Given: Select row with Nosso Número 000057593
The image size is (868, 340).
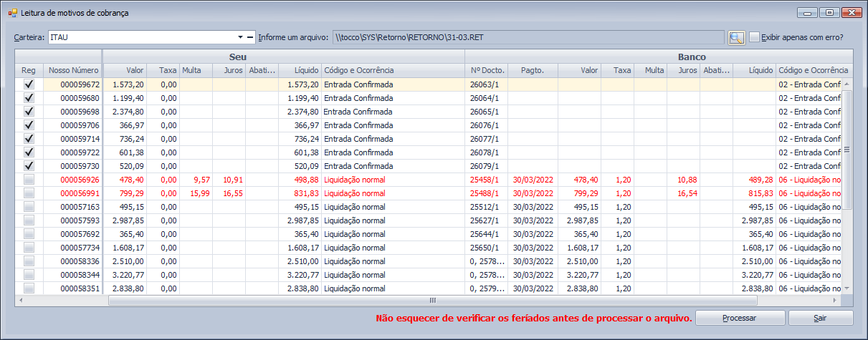Looking at the screenshot, I should 73,220.
